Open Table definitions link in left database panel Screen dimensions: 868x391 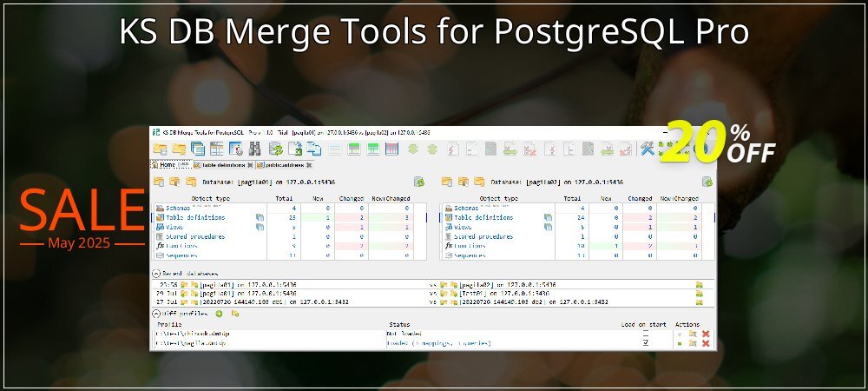click(194, 217)
